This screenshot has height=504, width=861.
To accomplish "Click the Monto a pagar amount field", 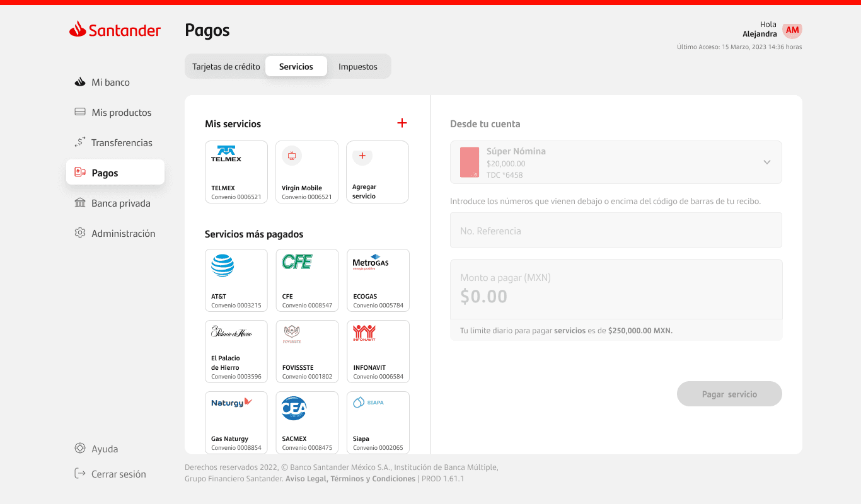I will [x=616, y=289].
